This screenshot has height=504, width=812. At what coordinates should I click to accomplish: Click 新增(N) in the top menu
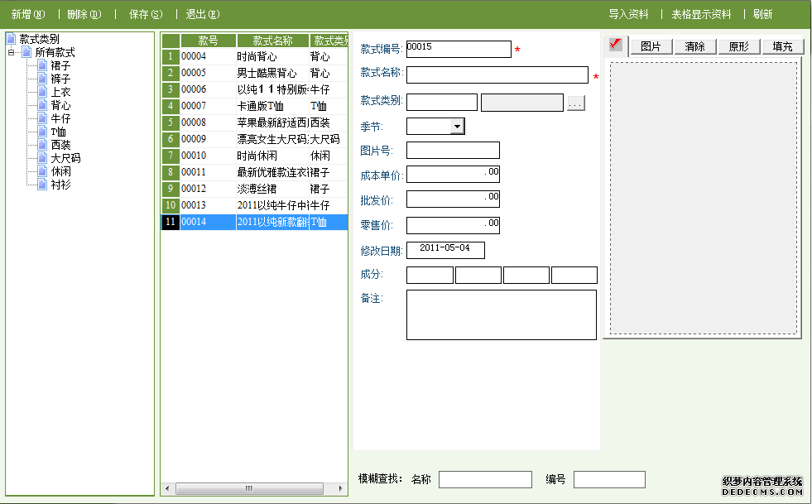coord(28,14)
